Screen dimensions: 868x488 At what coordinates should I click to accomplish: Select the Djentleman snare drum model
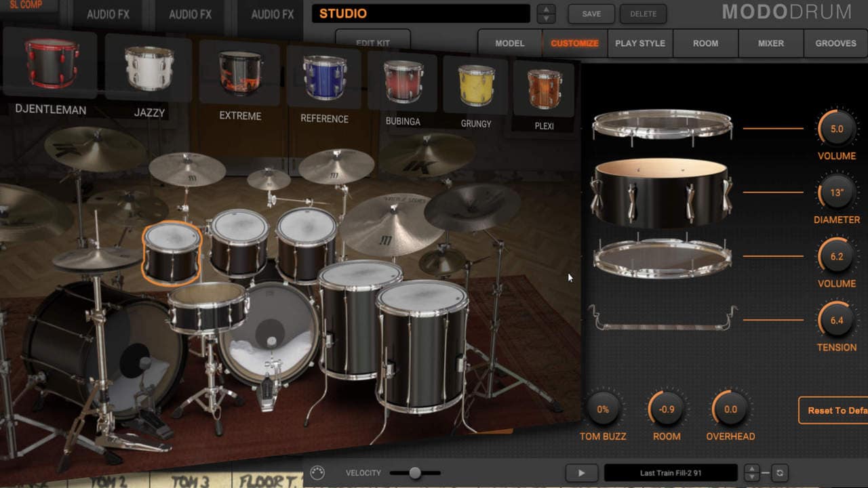click(51, 64)
